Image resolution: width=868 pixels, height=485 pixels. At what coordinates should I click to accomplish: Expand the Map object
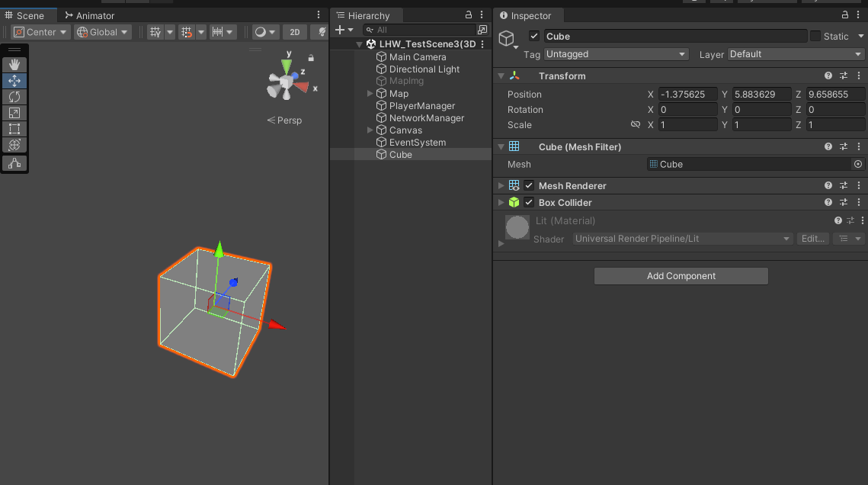point(370,94)
